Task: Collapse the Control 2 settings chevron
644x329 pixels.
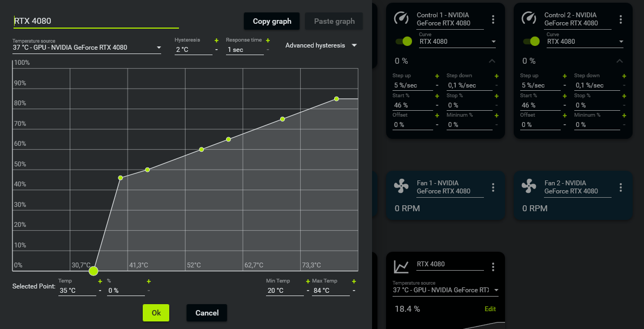Action: [620, 61]
